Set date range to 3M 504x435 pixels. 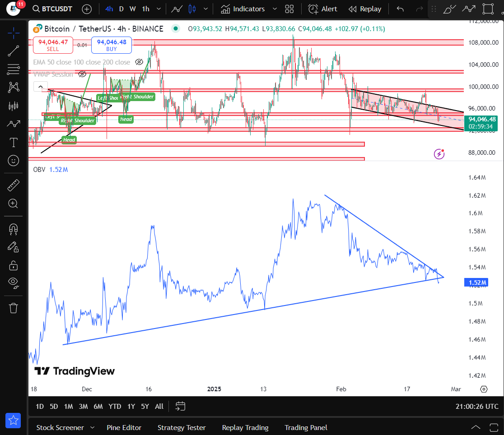tap(83, 407)
